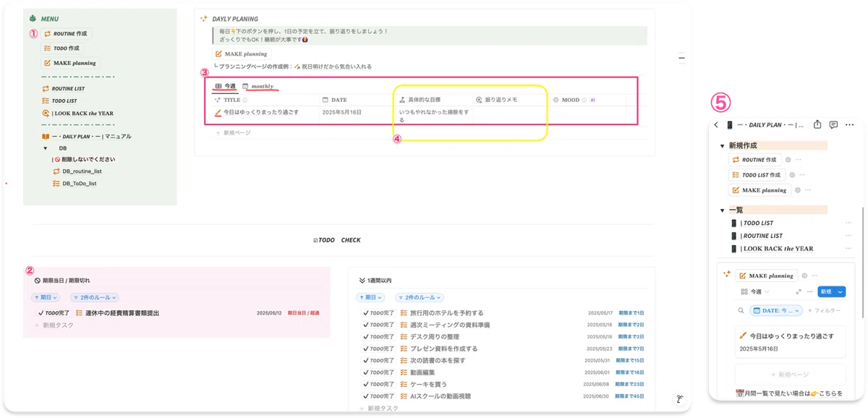This screenshot has height=418, width=868.
Task: Collapse the DB toggle in the MENU sidebar
Action: tap(46, 148)
